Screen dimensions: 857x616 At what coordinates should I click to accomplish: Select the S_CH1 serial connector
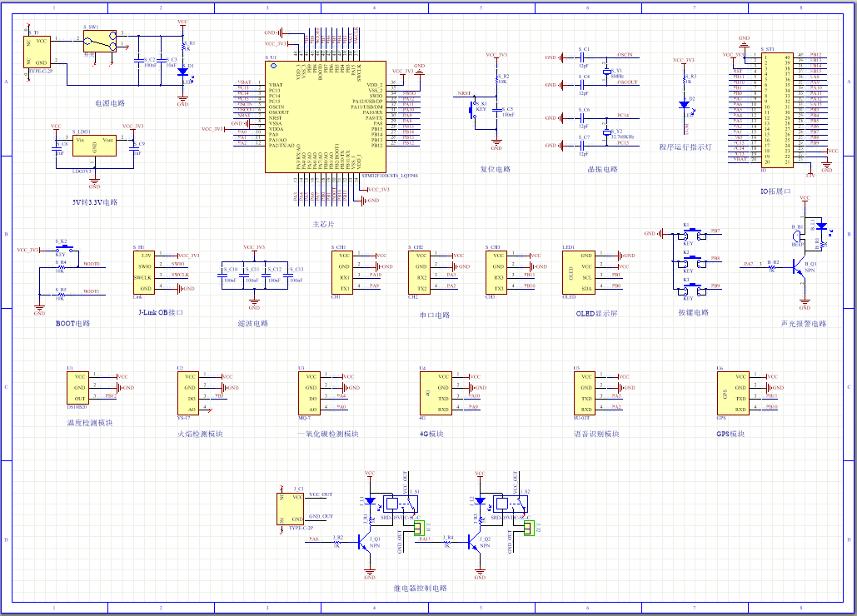coord(342,272)
